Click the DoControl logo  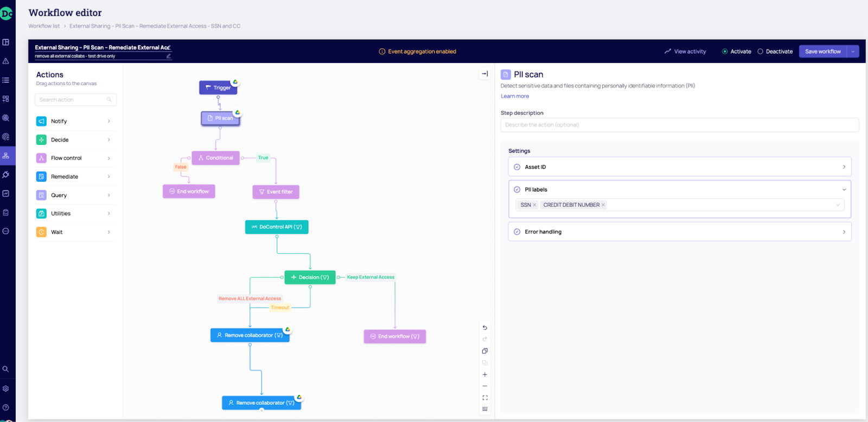(6, 13)
